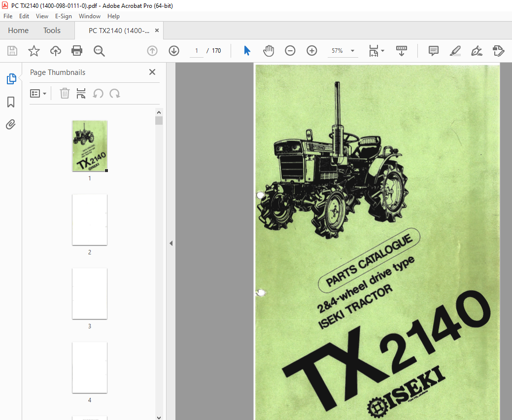Click the thumbnails scrollbar handle
512x420 pixels.
159,120
